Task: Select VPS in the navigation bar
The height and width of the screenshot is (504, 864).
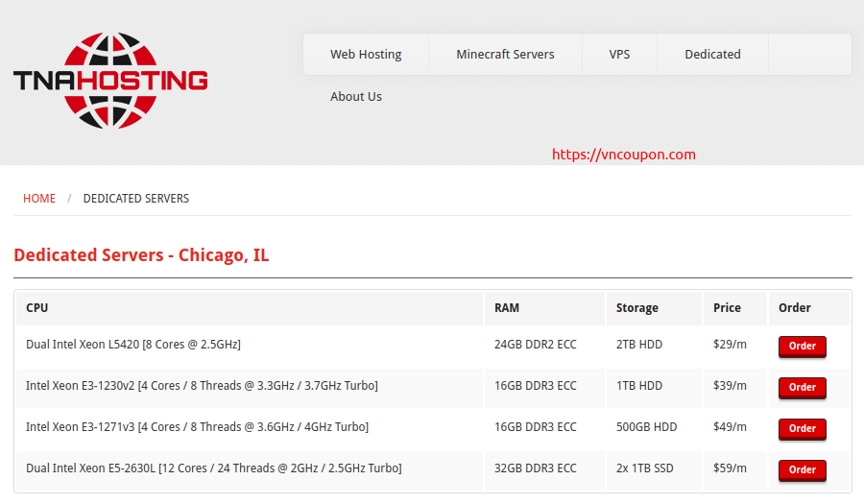Action: pos(619,55)
